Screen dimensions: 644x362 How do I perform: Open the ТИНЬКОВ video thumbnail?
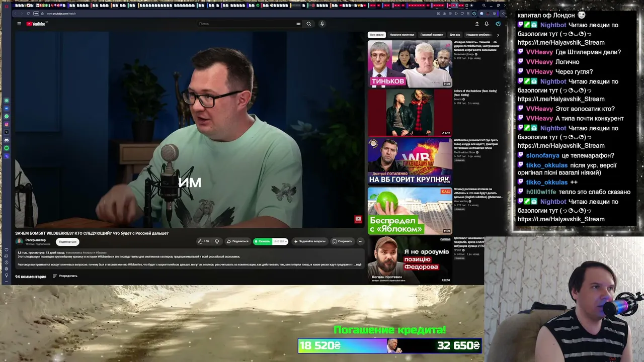(410, 63)
